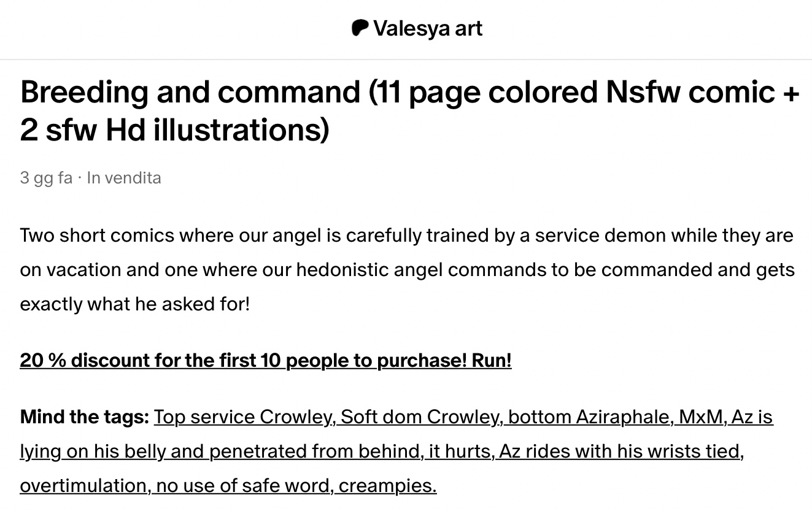812x511 pixels.
Task: Click the "Top service Crowley" tag
Action: click(x=244, y=417)
